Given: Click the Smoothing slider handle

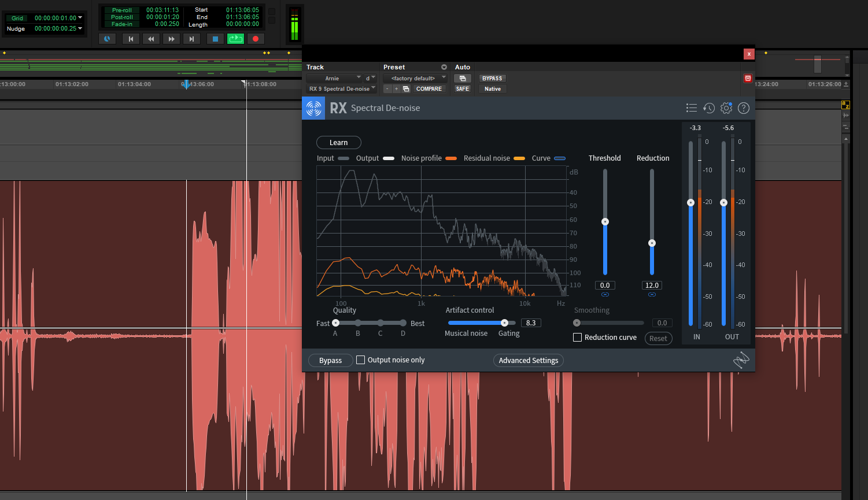Looking at the screenshot, I should click(577, 323).
